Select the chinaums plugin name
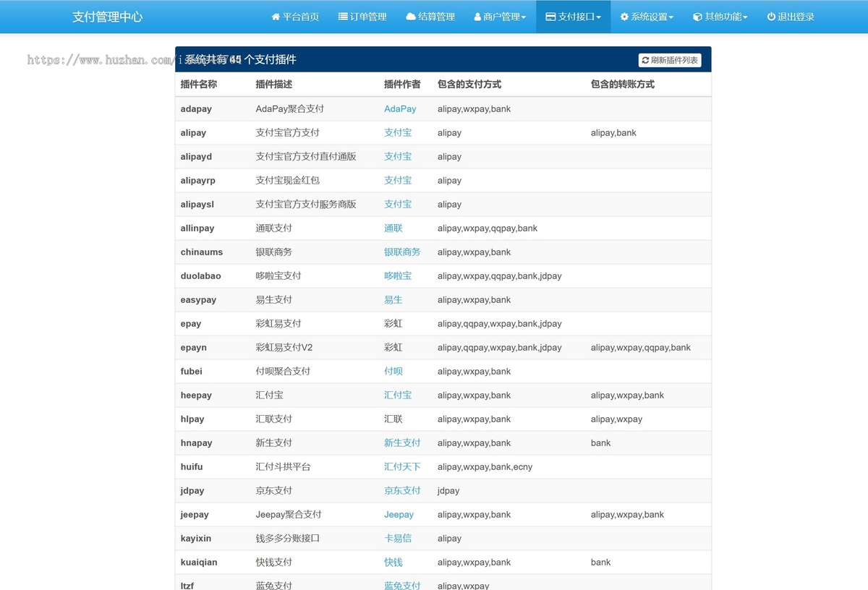This screenshot has width=868, height=590. (202, 252)
